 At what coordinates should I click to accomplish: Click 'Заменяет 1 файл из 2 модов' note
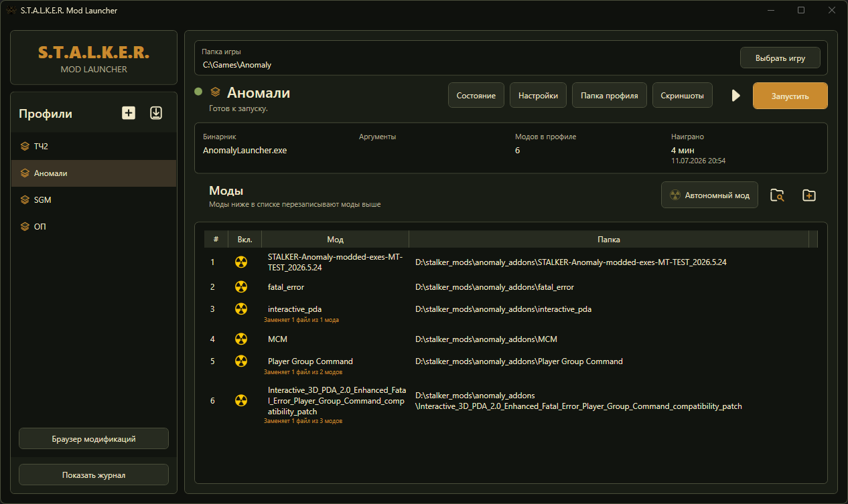(x=303, y=371)
